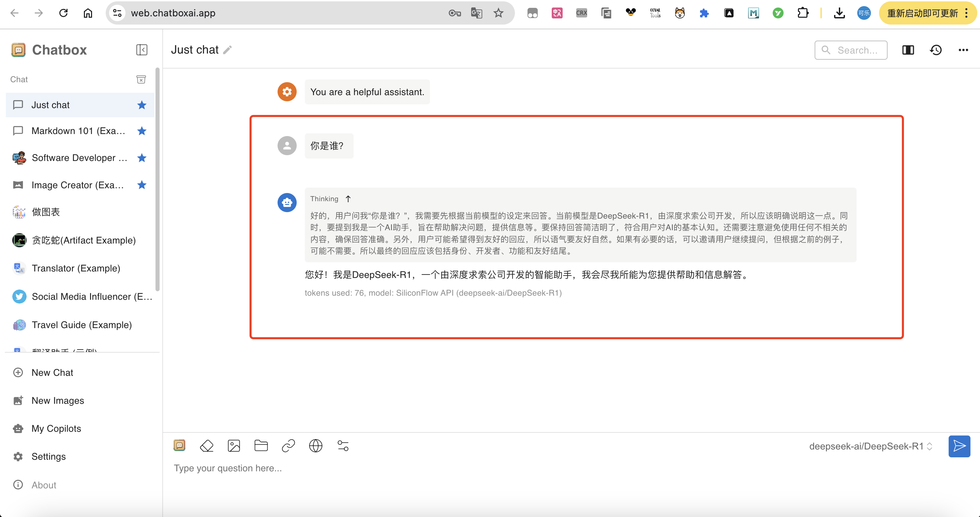Open the more options ellipsis menu
Image resolution: width=980 pixels, height=517 pixels.
tap(963, 50)
